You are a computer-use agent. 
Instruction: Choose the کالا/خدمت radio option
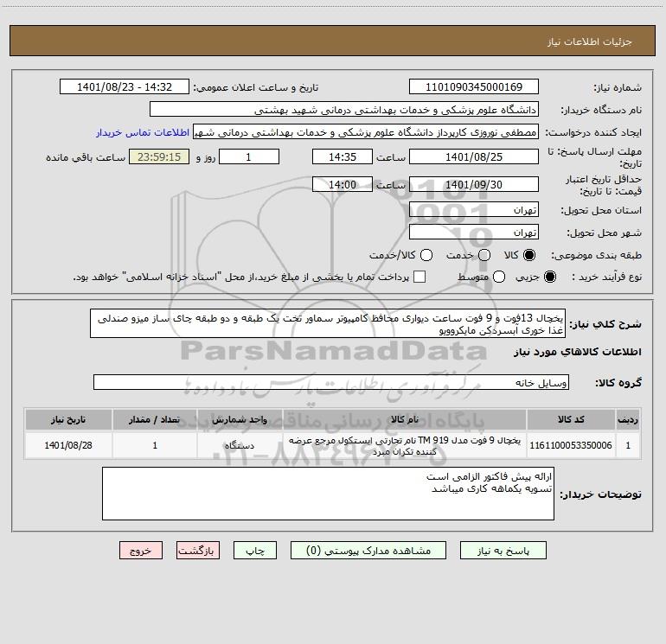pyautogui.click(x=426, y=255)
